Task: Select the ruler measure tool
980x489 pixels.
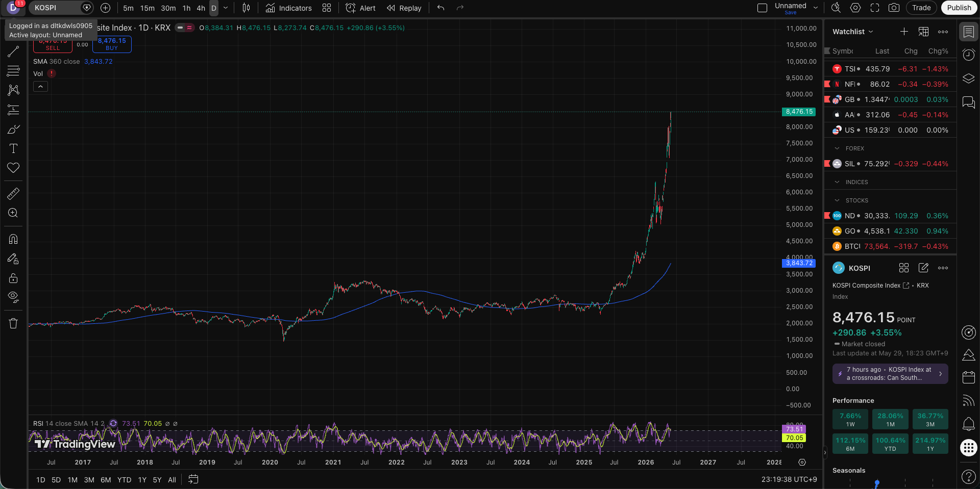Action: pos(13,193)
